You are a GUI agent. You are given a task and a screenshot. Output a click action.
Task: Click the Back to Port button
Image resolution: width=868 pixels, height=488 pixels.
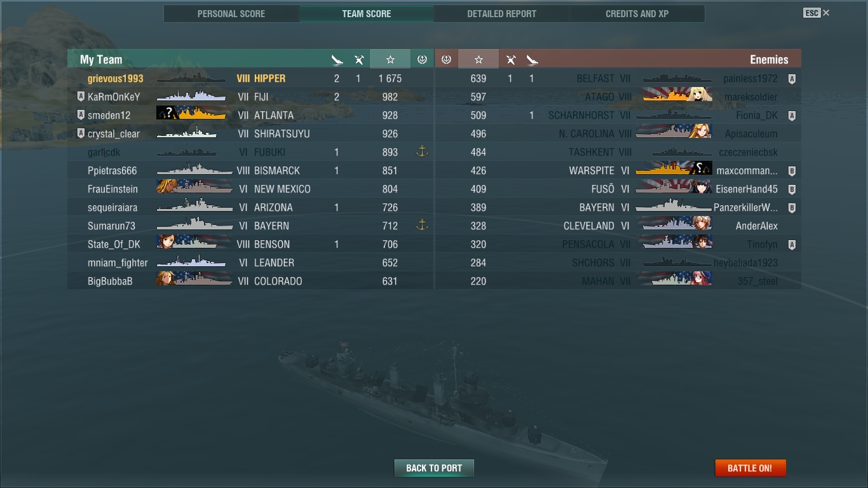[x=434, y=468]
